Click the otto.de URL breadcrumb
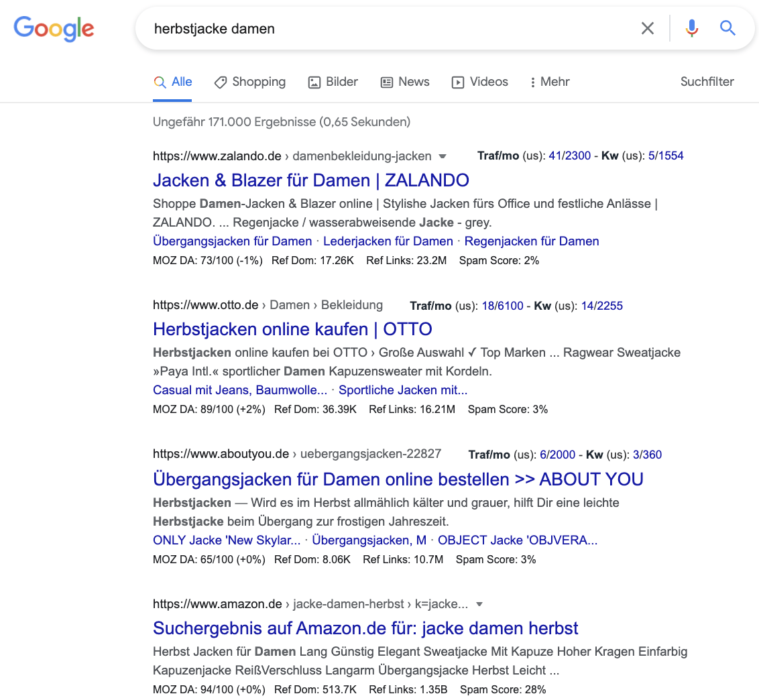This screenshot has width=759, height=700. coord(268,305)
